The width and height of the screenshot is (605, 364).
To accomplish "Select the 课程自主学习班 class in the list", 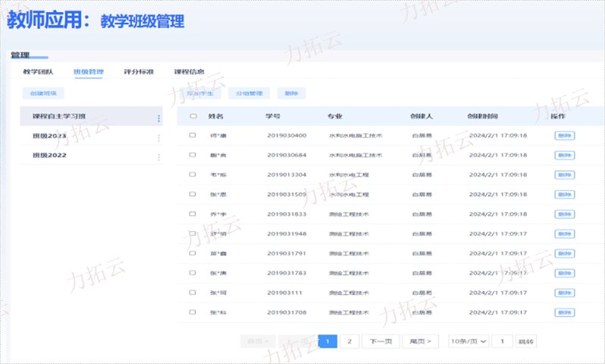I will point(92,116).
